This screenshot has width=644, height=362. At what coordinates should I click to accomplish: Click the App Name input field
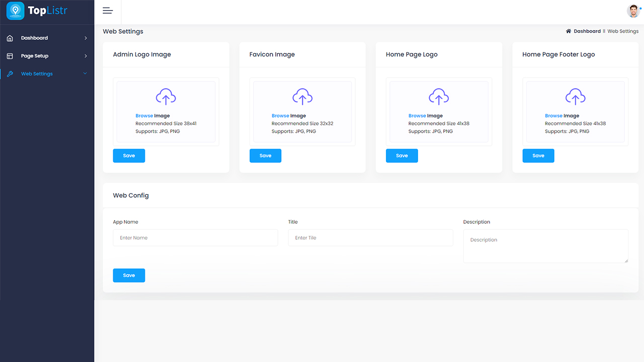195,237
